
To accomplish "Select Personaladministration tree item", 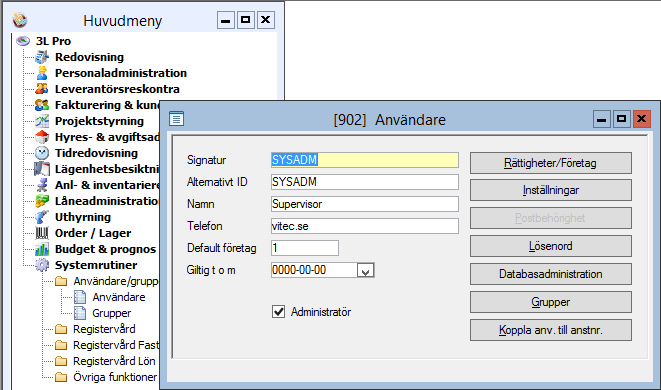I will 121,73.
